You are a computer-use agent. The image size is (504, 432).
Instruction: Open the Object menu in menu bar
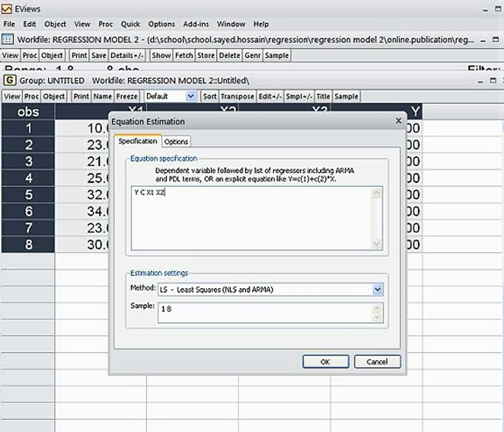coord(55,24)
